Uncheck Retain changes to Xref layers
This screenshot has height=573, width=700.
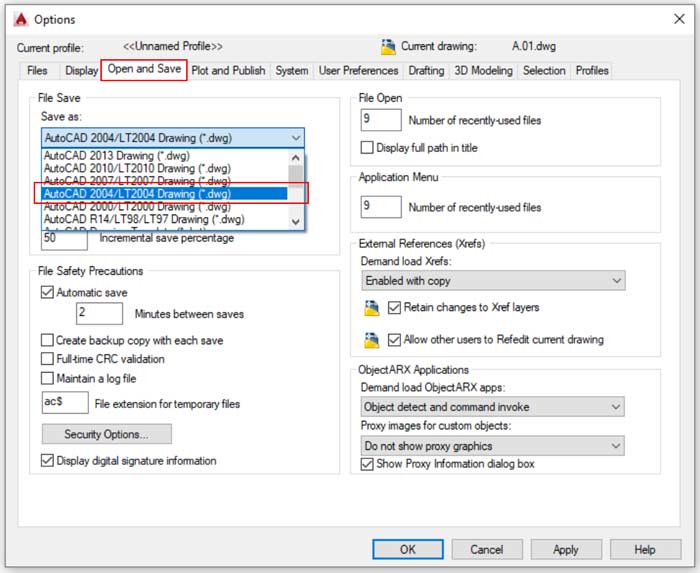[x=394, y=307]
